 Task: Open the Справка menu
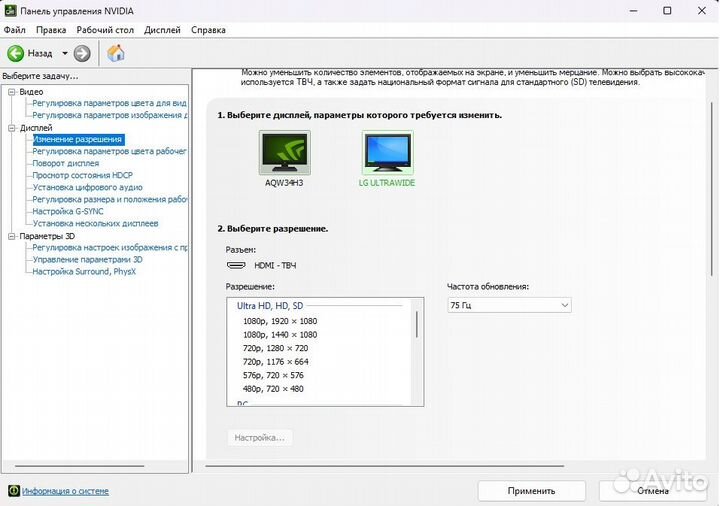coord(208,30)
